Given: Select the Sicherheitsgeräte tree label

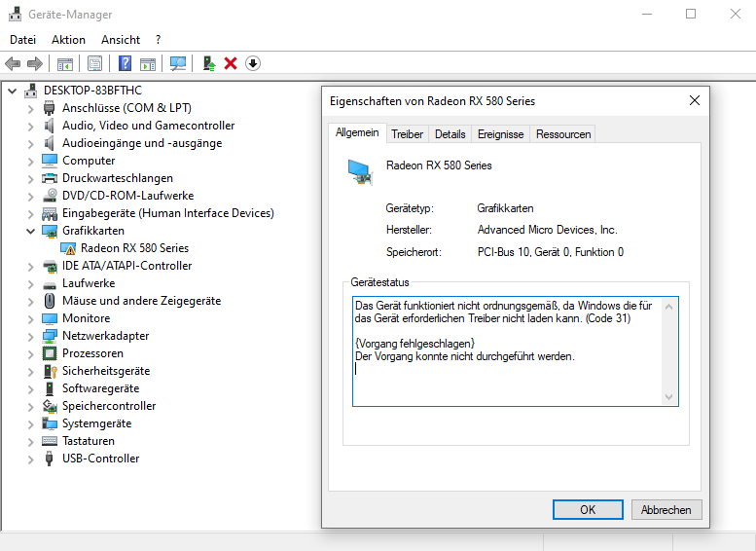Looking at the screenshot, I should click(x=106, y=371).
